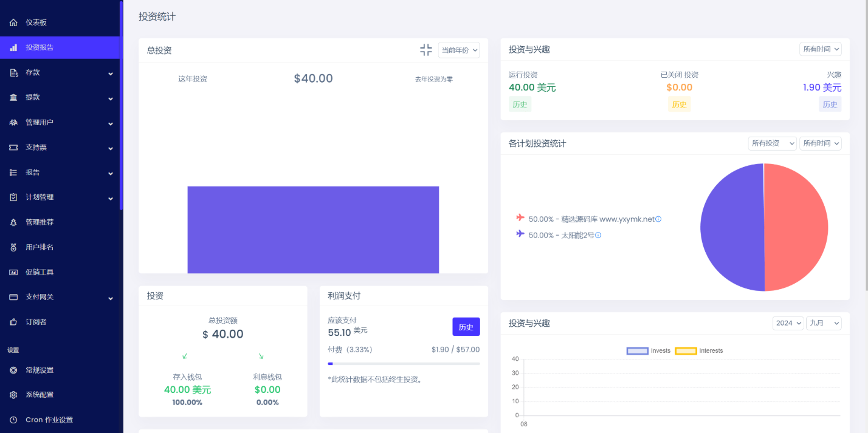Open 用户排名 menu item
Image resolution: width=868 pixels, height=433 pixels.
coord(60,247)
